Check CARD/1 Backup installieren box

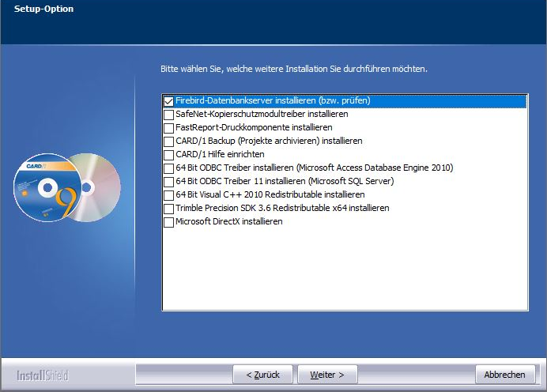click(169, 141)
